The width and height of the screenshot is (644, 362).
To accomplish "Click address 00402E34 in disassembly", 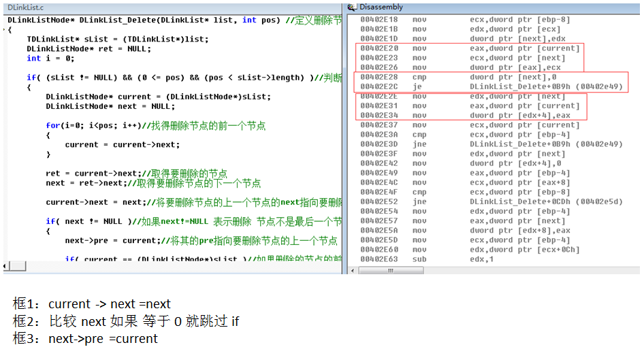I will 379,115.
